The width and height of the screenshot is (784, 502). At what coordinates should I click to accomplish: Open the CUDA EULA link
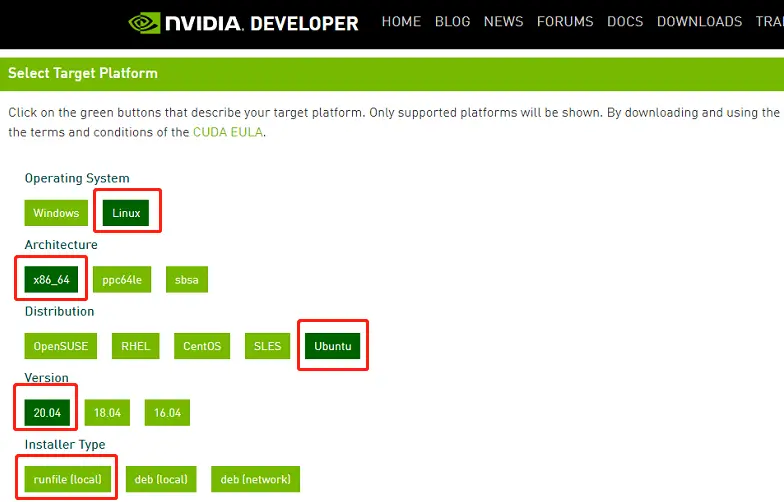click(228, 132)
